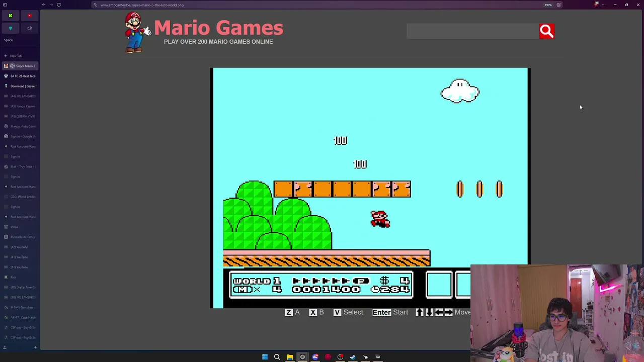The height and width of the screenshot is (362, 644).
Task: Open Windows taskbar search
Action: tap(277, 357)
